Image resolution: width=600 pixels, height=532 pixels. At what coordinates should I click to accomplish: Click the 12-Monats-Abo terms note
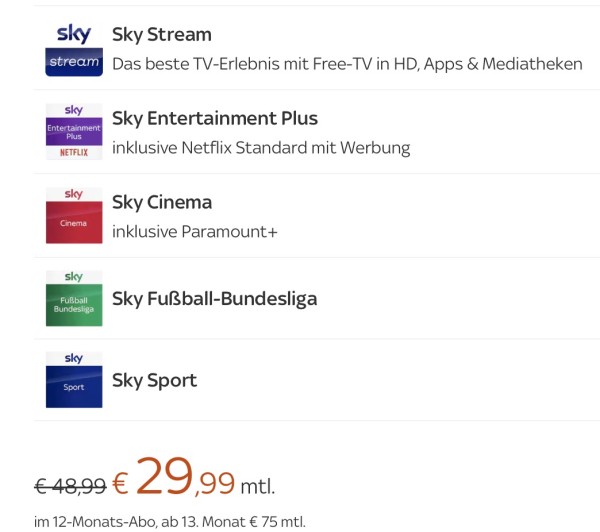click(x=170, y=521)
